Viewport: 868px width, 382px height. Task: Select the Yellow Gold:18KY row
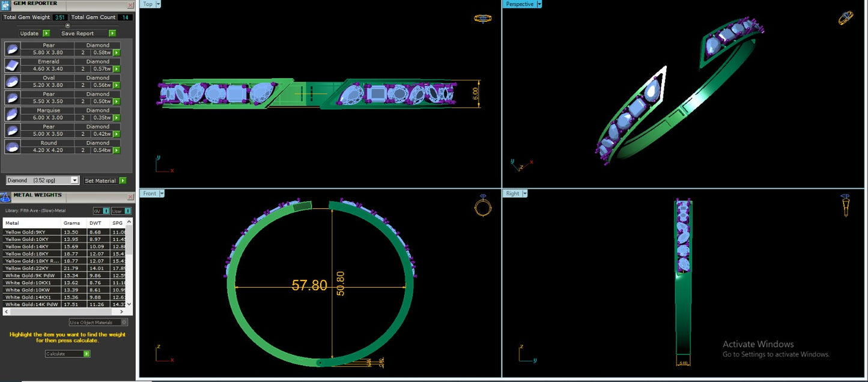(64, 253)
